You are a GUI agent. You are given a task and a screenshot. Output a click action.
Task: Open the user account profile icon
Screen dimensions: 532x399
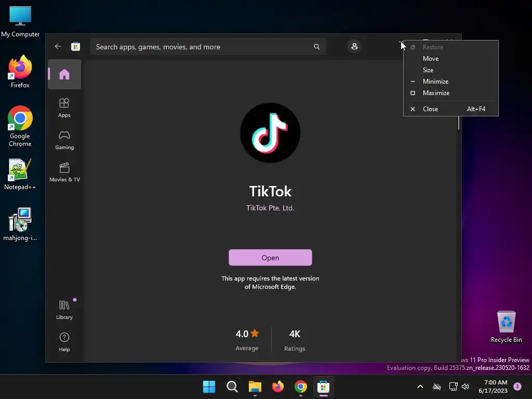tap(354, 46)
